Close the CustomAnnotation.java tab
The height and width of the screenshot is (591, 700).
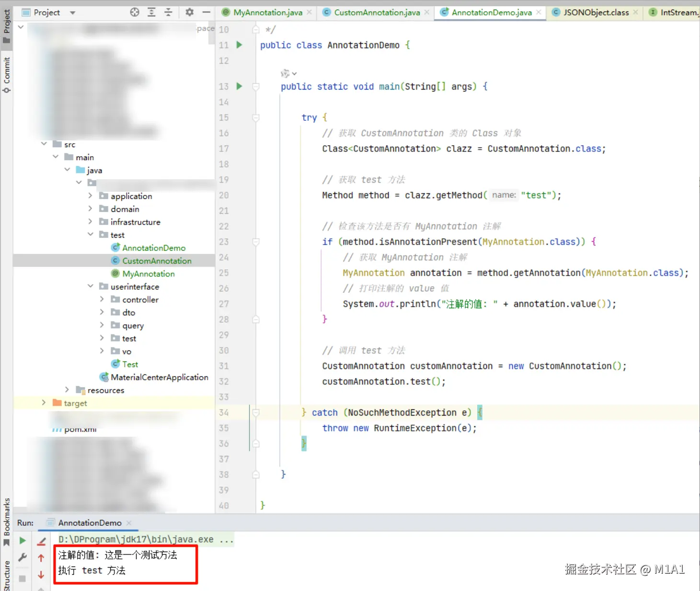427,12
